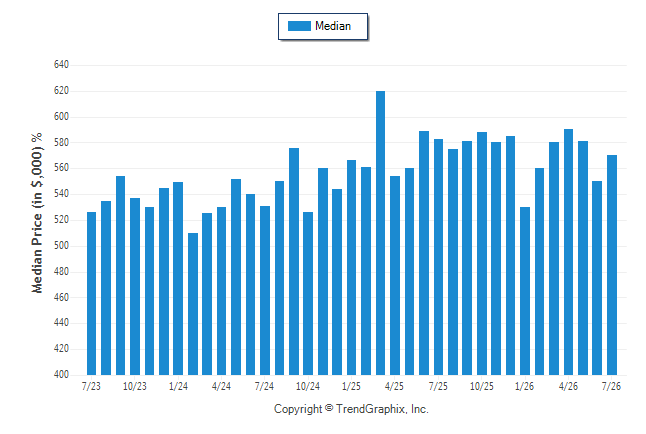The width and height of the screenshot is (646, 434).
Task: Select the bar above the 10/24 label
Action: 308,293
